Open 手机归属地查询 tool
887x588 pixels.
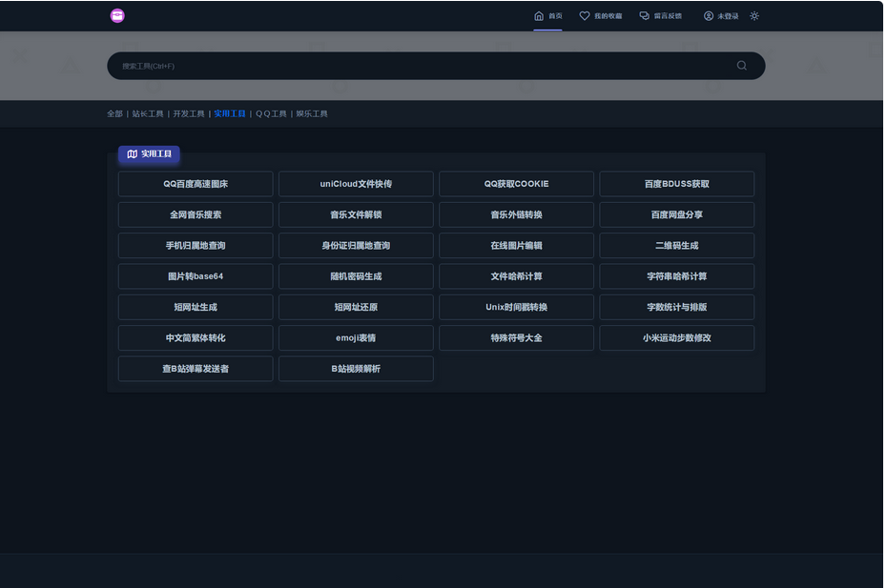coord(196,245)
